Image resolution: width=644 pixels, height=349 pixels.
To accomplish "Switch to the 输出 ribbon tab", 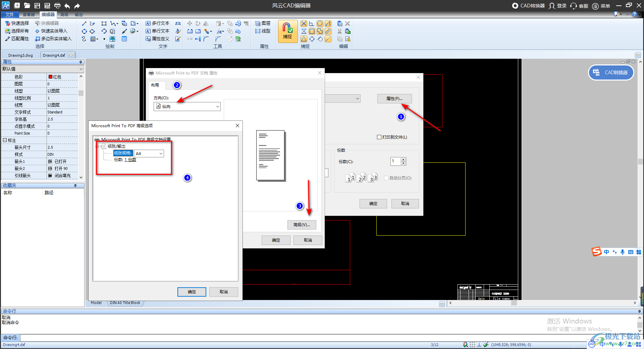I will pos(79,14).
